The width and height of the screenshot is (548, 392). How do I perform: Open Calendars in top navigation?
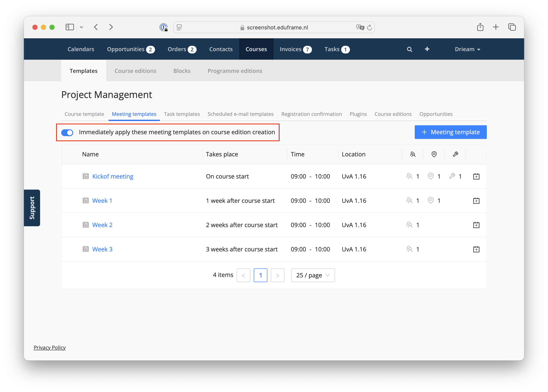pyautogui.click(x=81, y=49)
